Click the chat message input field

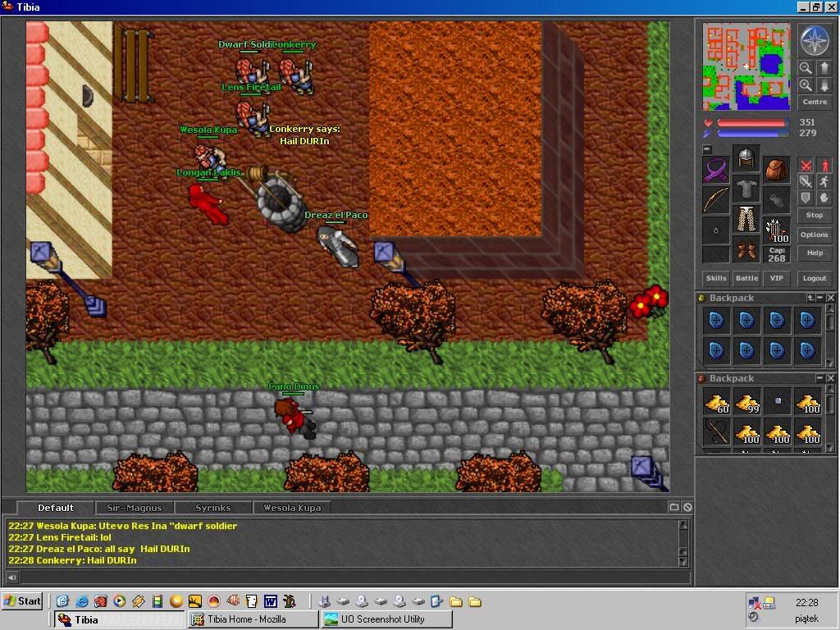(354, 577)
